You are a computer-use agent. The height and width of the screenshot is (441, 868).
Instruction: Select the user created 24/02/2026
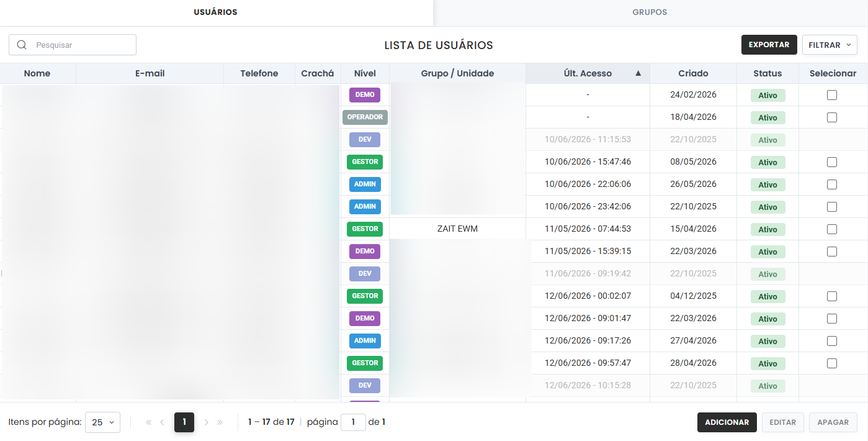[x=832, y=95]
